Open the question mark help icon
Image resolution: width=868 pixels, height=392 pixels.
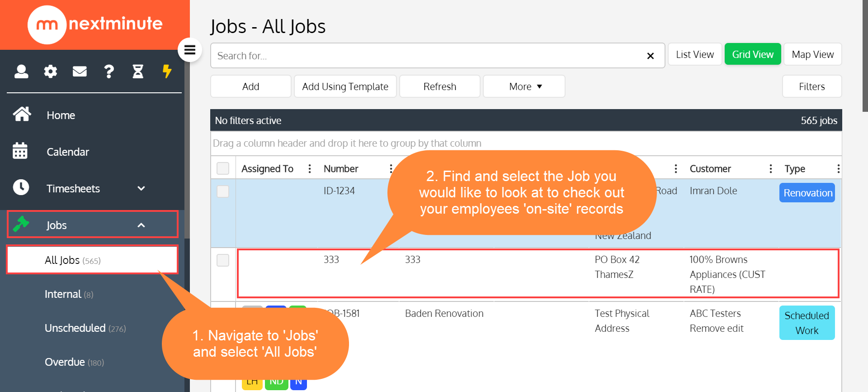pos(109,72)
